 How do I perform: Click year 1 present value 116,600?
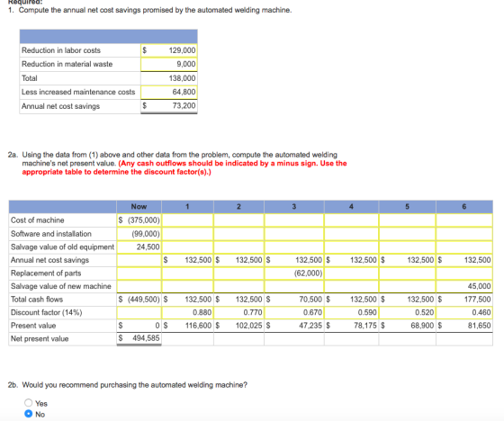point(187,326)
